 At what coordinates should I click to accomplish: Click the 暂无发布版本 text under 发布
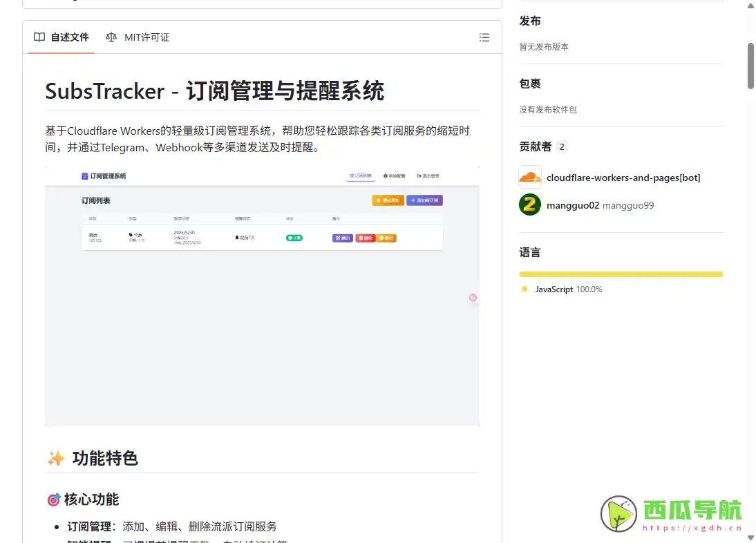[x=544, y=46]
